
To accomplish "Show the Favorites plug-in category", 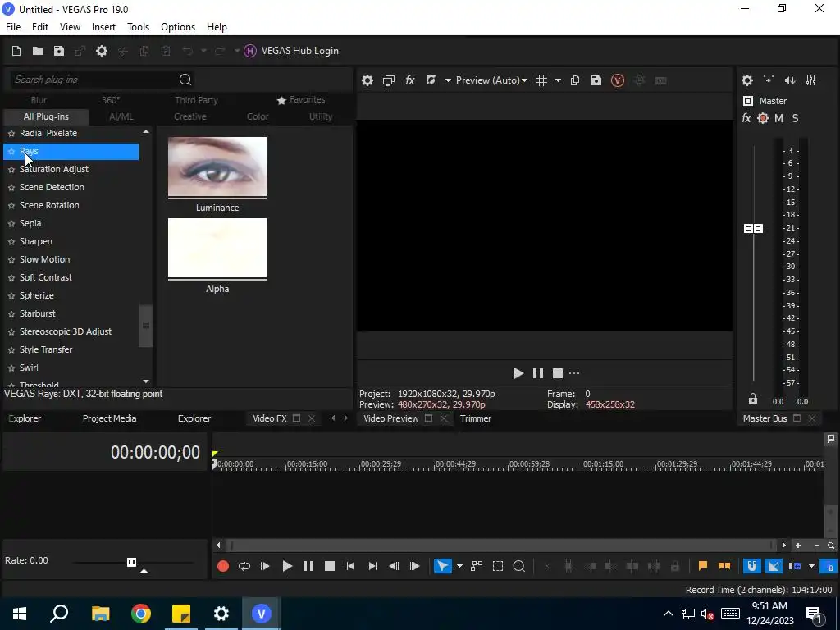I will pyautogui.click(x=301, y=99).
